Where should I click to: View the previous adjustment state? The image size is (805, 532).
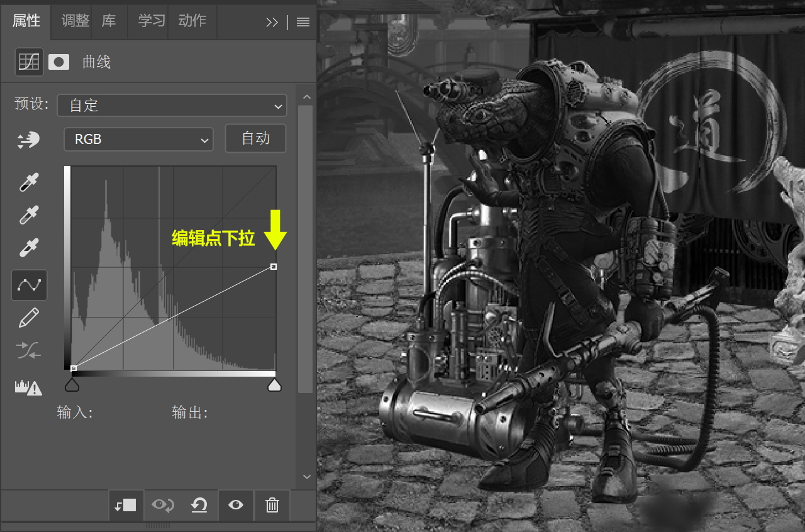point(162,505)
